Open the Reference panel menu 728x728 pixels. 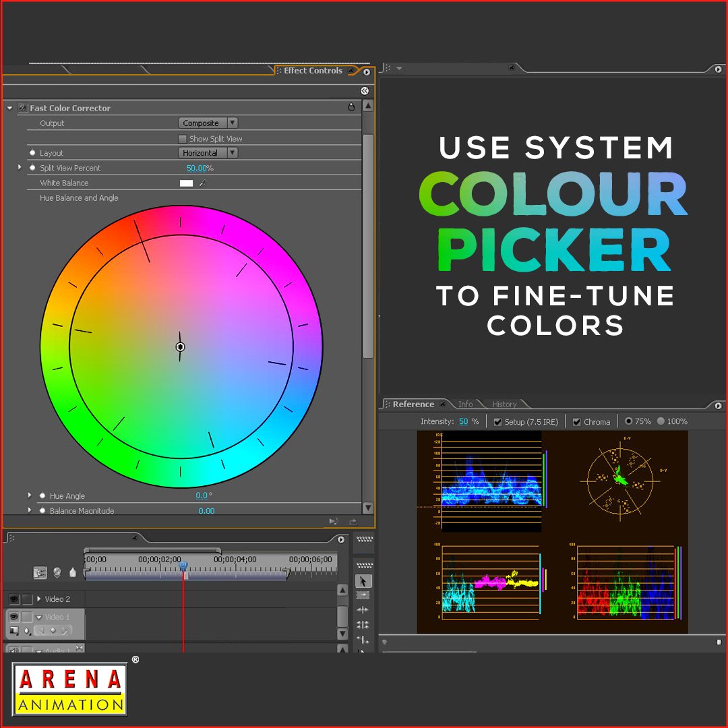[719, 405]
